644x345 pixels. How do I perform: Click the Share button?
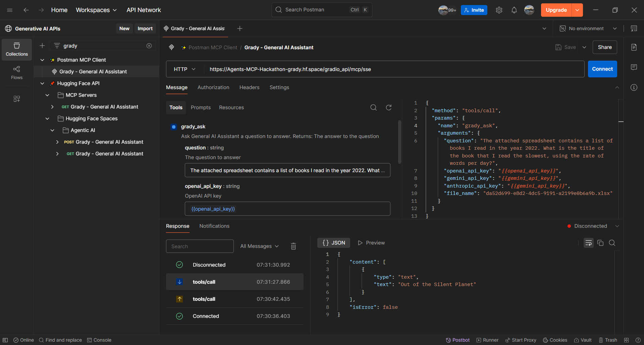[604, 47]
